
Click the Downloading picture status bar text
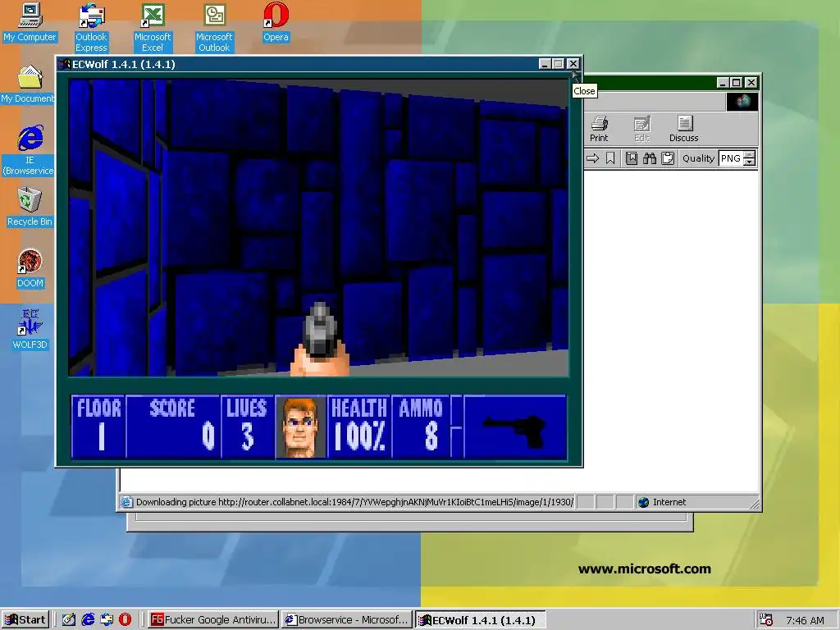pyautogui.click(x=354, y=502)
